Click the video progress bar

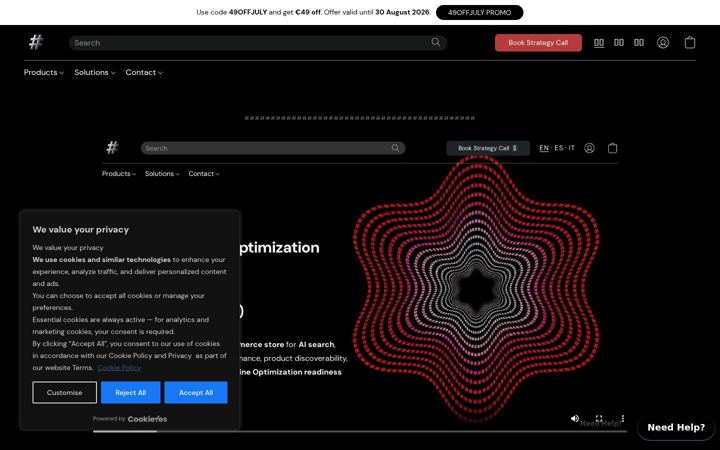(360, 431)
